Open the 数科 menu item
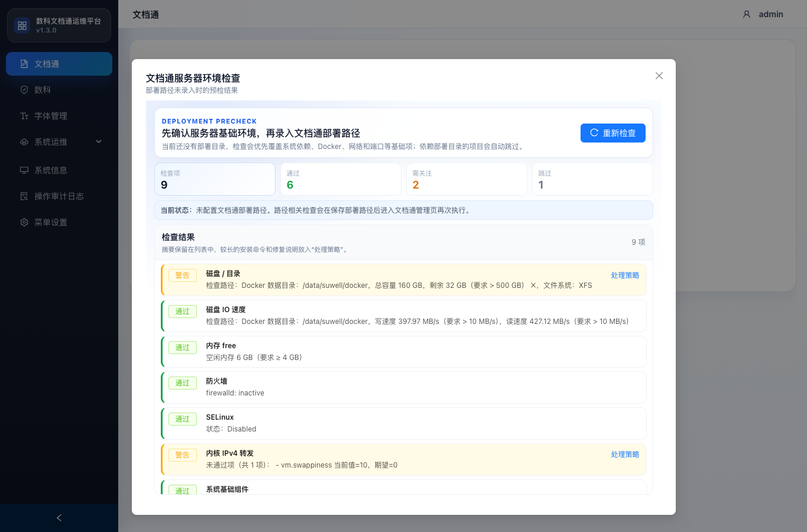 click(59, 90)
